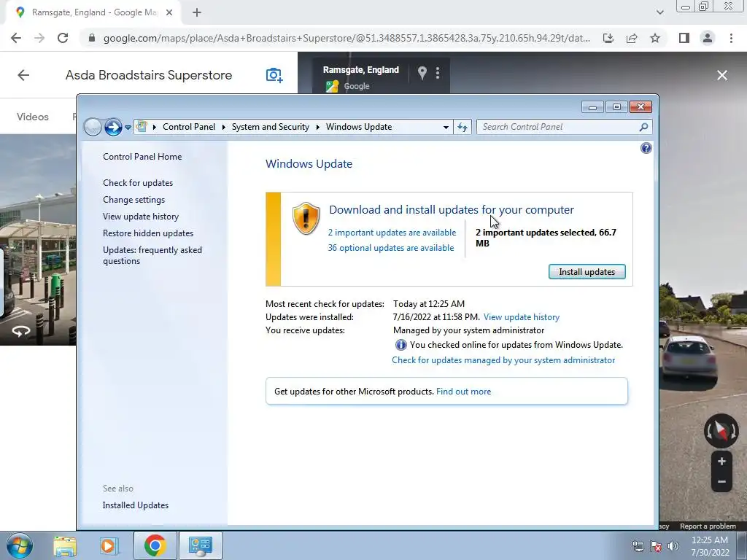
Task: Click Chrome's reload page button
Action: 63,38
